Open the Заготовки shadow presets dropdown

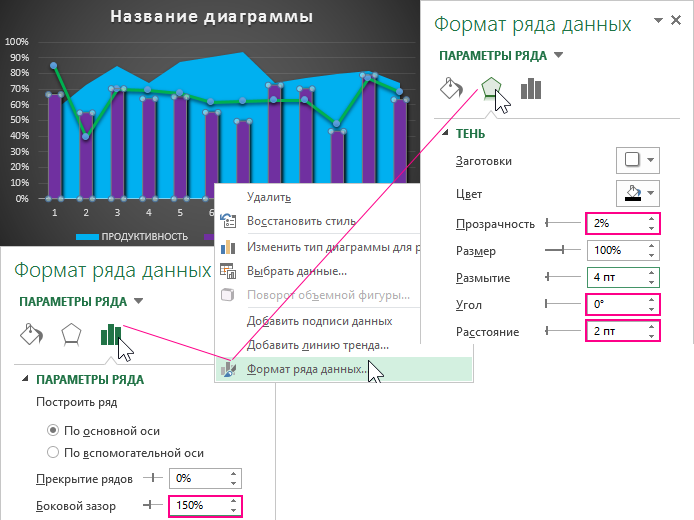tap(638, 160)
